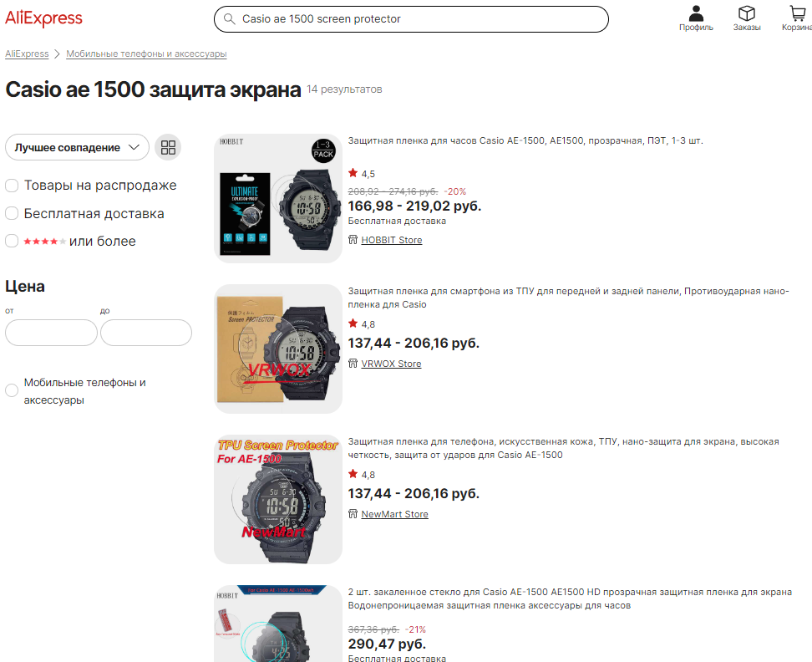Click the search magnifier icon
This screenshot has height=662, width=812.
(x=229, y=18)
